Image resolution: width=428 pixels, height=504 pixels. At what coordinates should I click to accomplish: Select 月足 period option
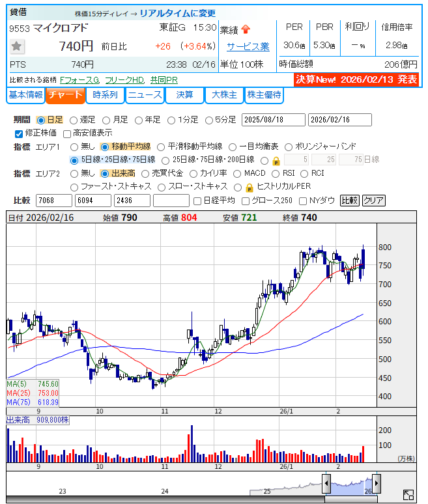(x=106, y=120)
